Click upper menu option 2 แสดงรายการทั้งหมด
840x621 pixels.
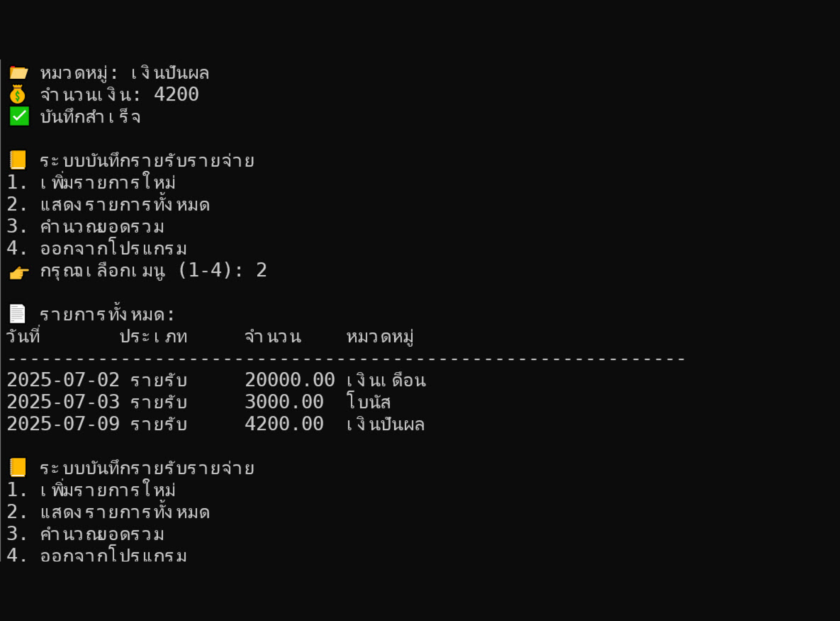pos(108,204)
